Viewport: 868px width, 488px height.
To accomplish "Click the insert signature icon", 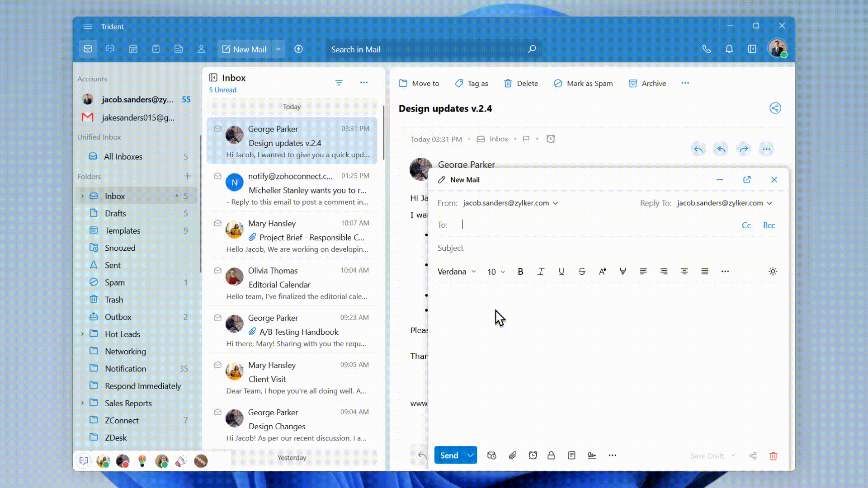I will (592, 455).
